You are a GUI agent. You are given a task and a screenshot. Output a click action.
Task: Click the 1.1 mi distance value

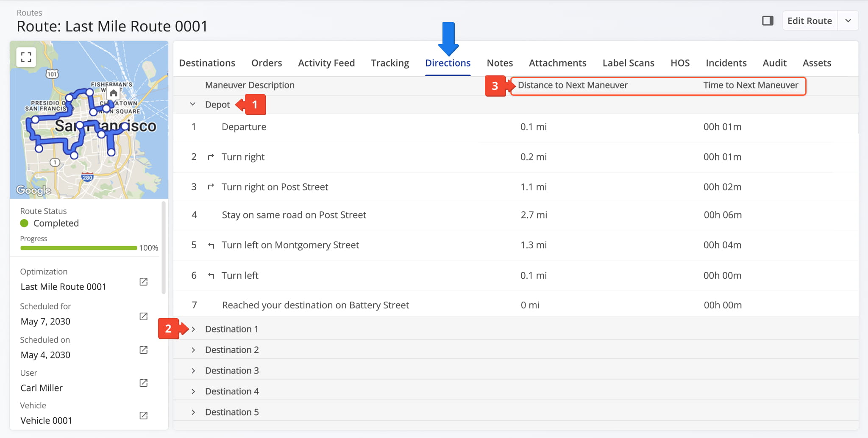tap(534, 187)
